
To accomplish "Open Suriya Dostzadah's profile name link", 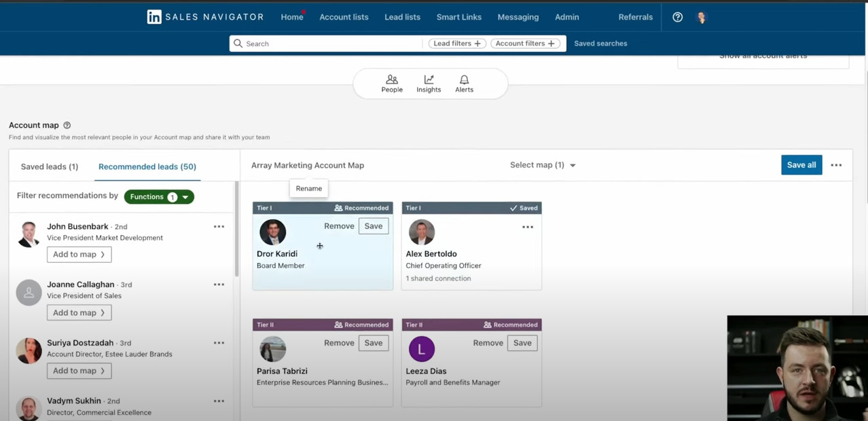I will (x=82, y=343).
